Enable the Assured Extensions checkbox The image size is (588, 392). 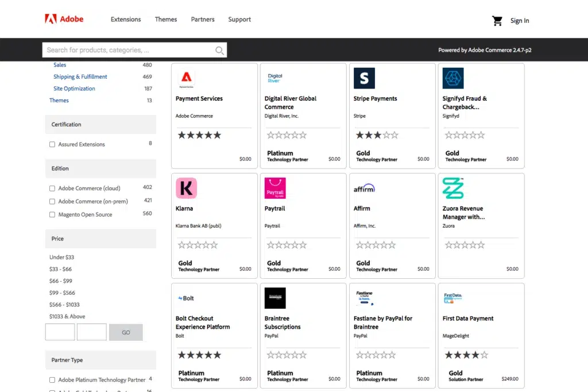[52, 145]
